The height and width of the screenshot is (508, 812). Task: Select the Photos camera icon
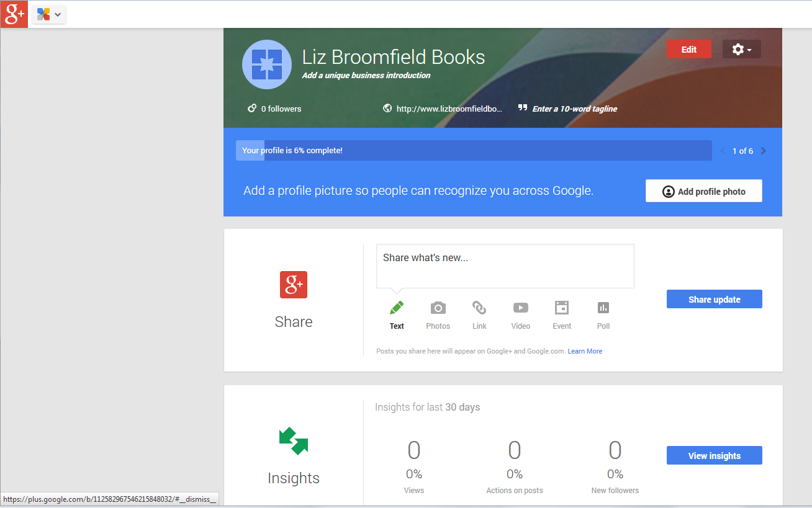tap(438, 308)
